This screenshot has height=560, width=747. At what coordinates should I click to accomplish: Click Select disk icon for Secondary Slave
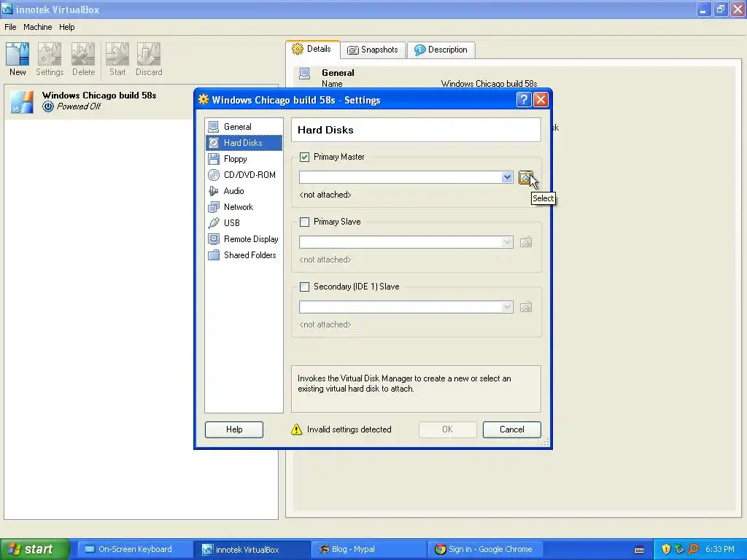[x=525, y=307]
